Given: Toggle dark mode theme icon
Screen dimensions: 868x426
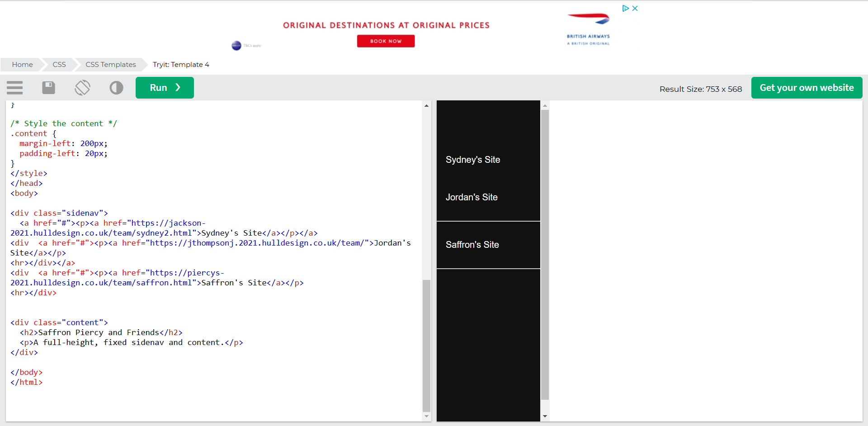Looking at the screenshot, I should (116, 88).
